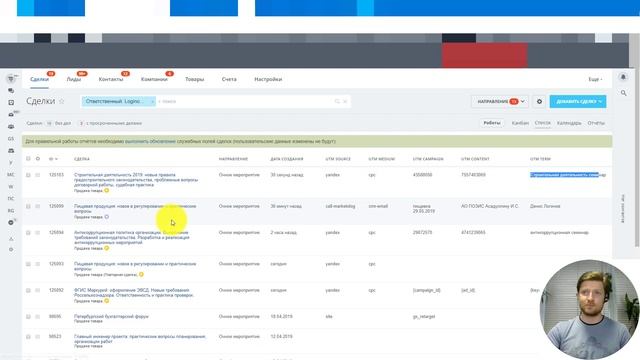640x360 pixels.
Task: Click the без дел counter below Сделки
Action: point(58,123)
